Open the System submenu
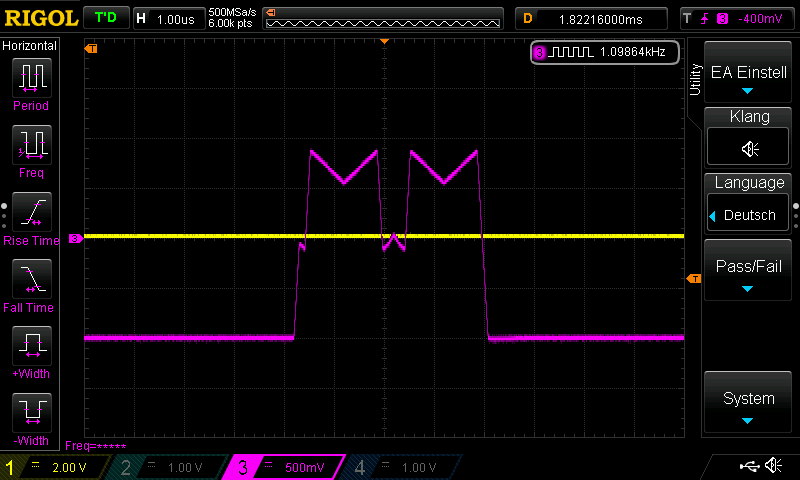Screen dimensions: 800x480 click(748, 402)
